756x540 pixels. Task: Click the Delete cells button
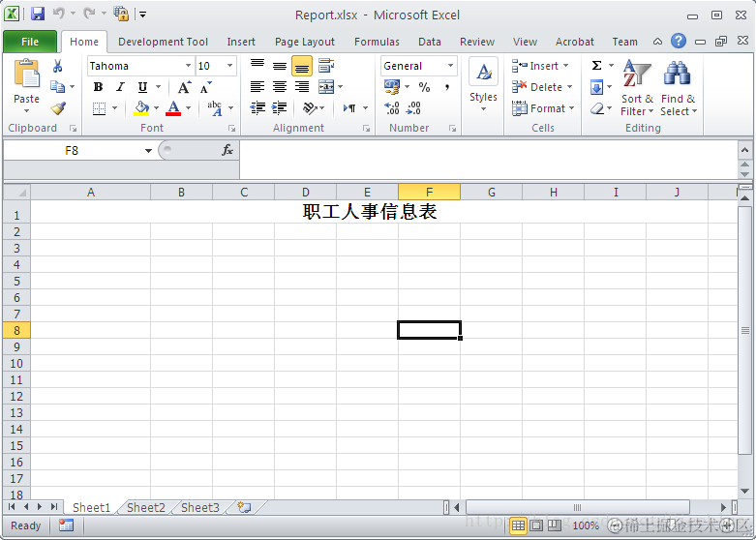(542, 87)
